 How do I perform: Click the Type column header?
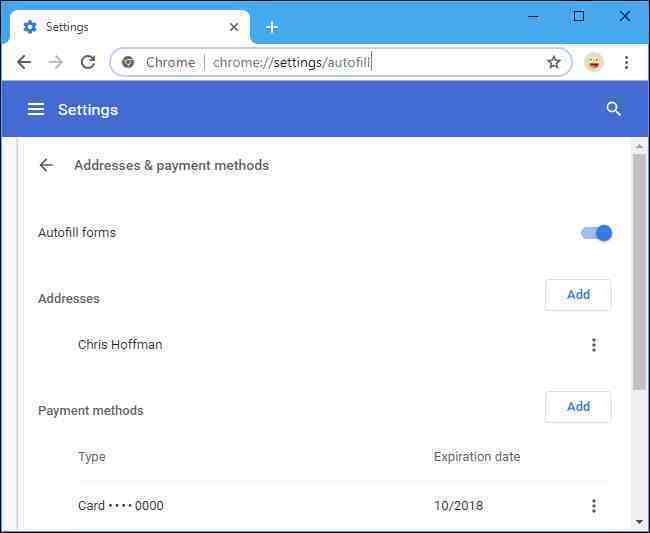click(x=92, y=457)
